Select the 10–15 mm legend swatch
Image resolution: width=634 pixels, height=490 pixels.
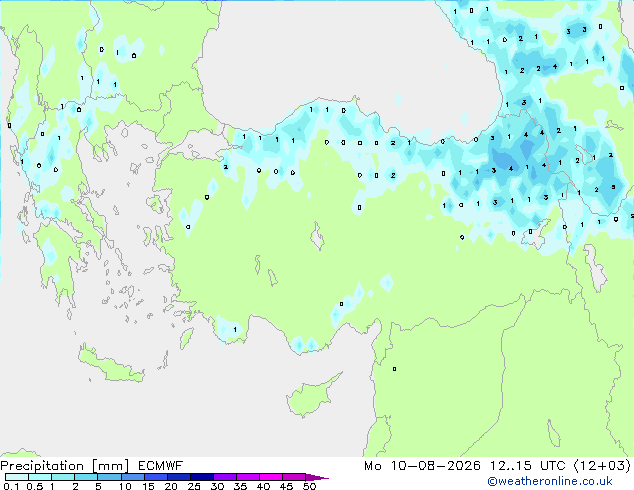132,477
